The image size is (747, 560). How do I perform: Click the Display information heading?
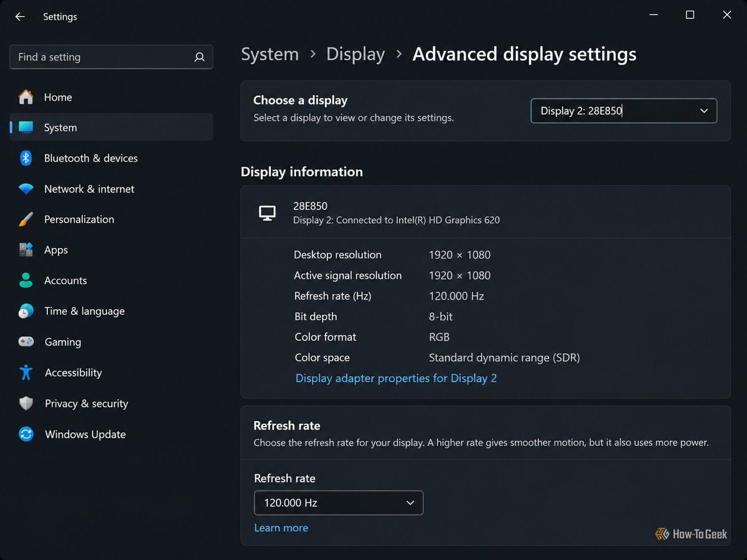(302, 172)
